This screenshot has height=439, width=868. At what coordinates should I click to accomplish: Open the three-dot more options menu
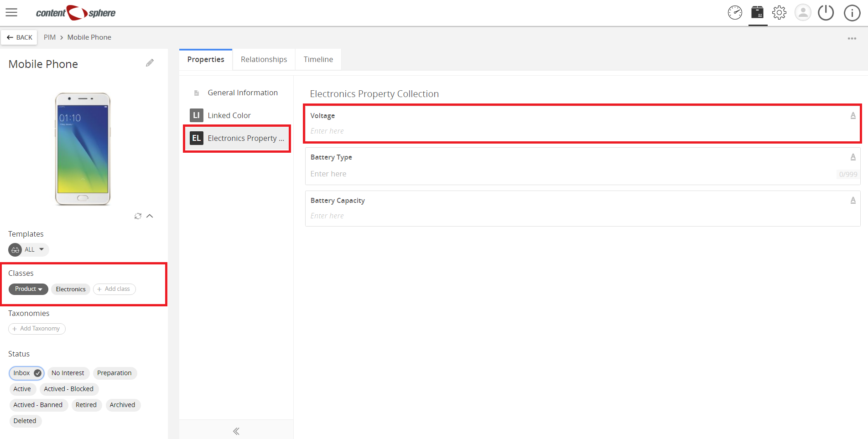(x=852, y=38)
